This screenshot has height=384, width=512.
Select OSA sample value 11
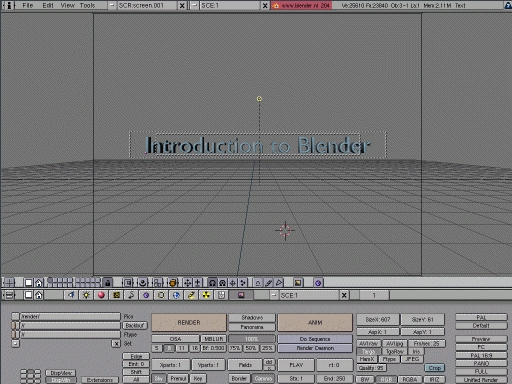tap(181, 348)
